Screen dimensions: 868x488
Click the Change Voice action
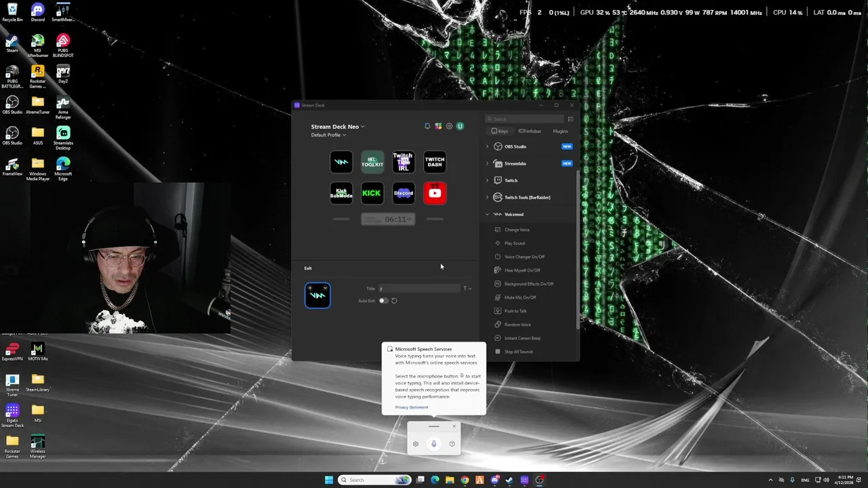pos(517,230)
